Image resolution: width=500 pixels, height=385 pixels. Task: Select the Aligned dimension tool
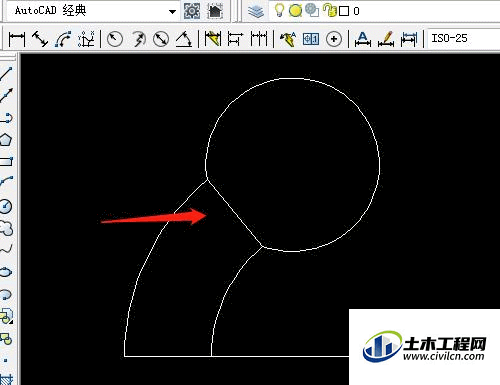(40, 39)
